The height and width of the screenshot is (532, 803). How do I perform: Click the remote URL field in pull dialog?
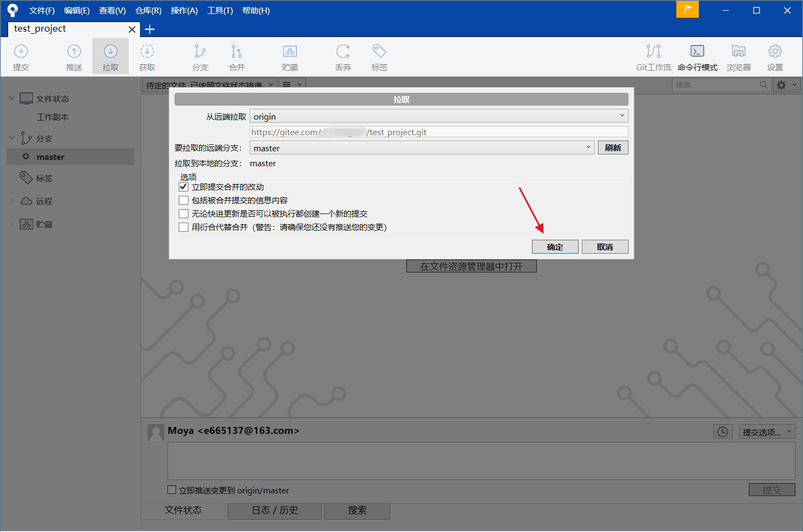439,132
